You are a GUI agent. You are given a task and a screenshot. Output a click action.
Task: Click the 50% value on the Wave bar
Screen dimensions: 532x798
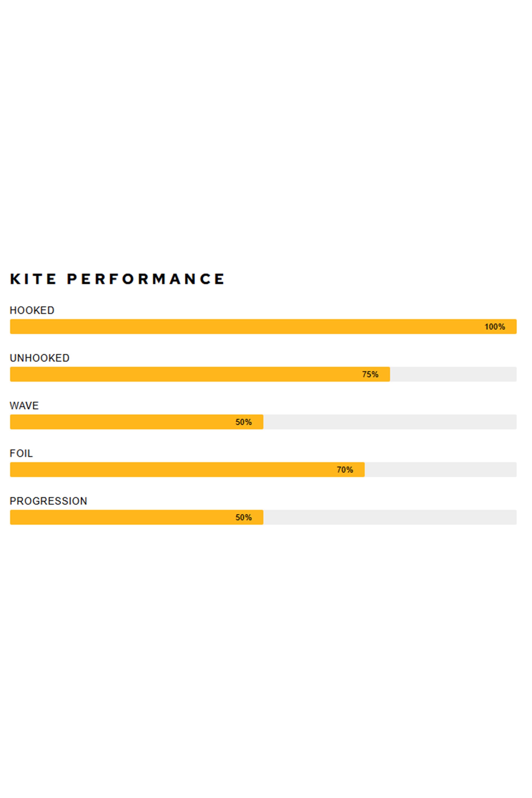click(x=243, y=422)
